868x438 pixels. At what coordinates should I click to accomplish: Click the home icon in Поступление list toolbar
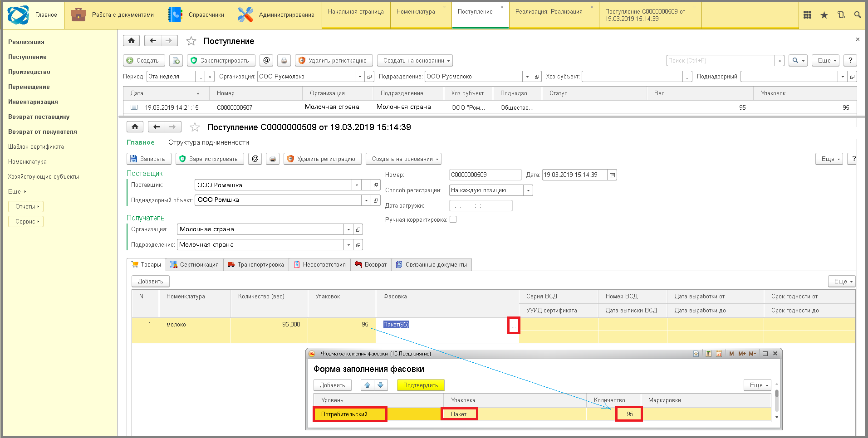pyautogui.click(x=131, y=41)
